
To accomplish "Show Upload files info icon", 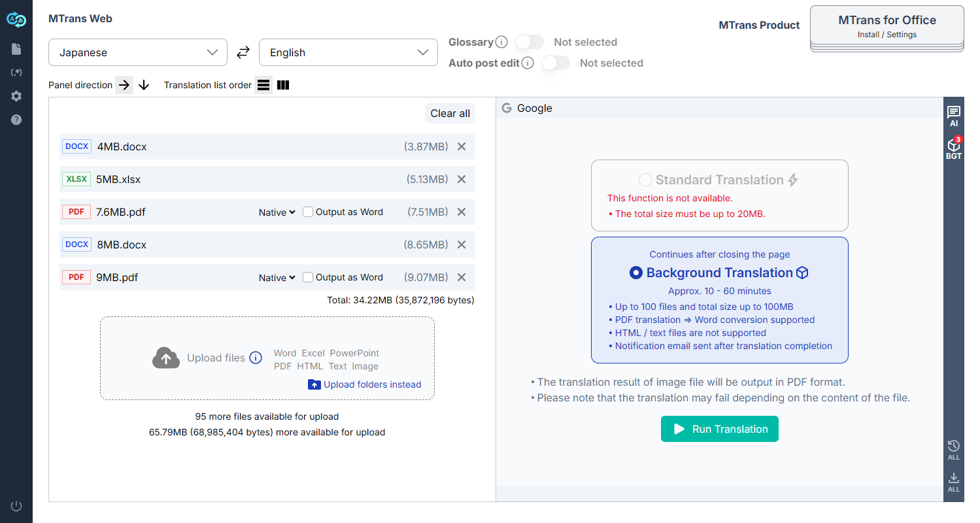I will (256, 358).
